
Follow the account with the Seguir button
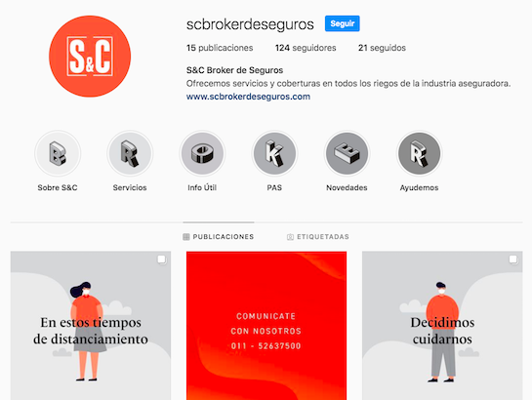342,23
